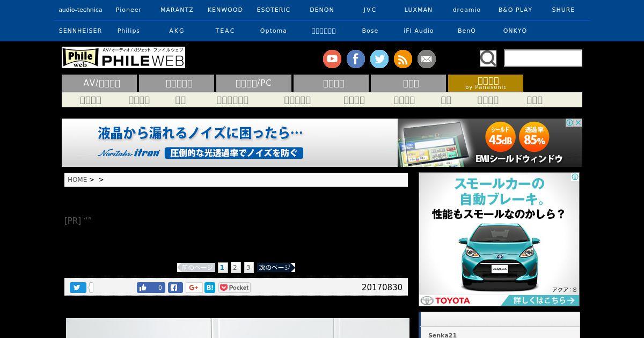Close the top banner ad with X

coord(578,123)
